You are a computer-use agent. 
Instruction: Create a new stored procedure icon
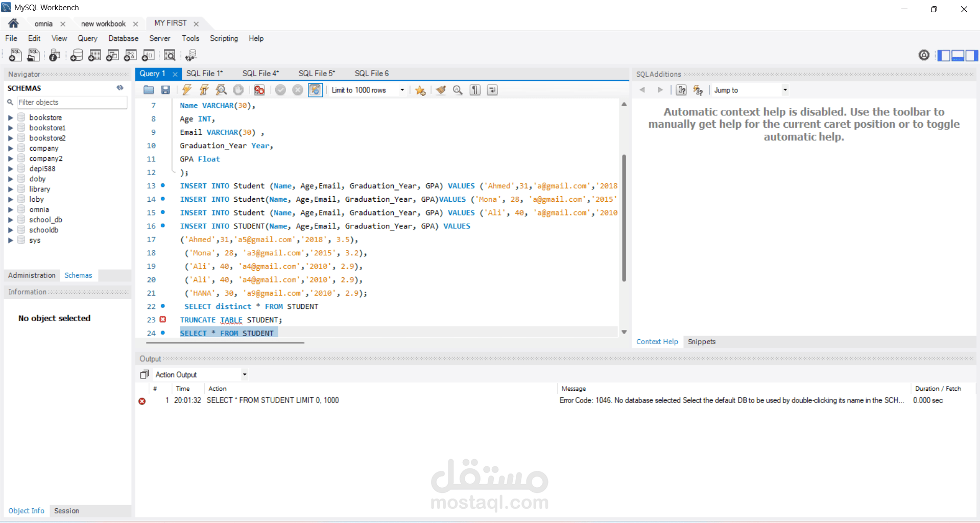pyautogui.click(x=130, y=55)
